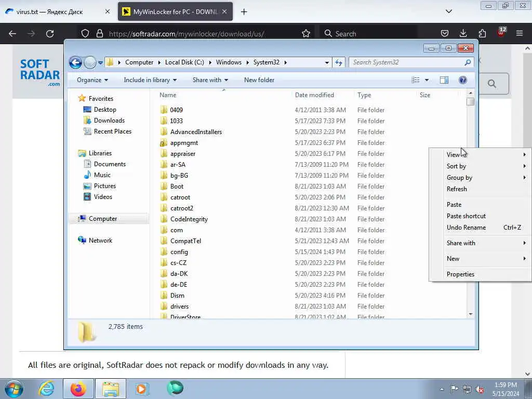532x399 pixels.
Task: Bookmark page with star icon
Action: click(x=306, y=34)
